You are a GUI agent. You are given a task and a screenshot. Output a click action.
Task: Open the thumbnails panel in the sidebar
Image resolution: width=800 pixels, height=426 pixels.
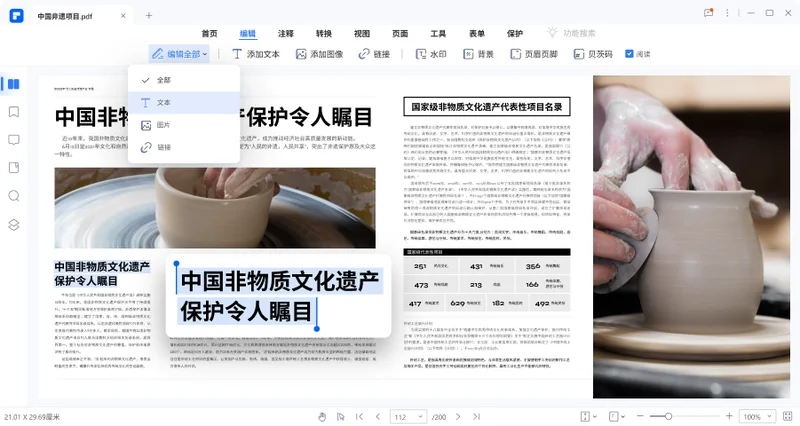click(x=14, y=84)
